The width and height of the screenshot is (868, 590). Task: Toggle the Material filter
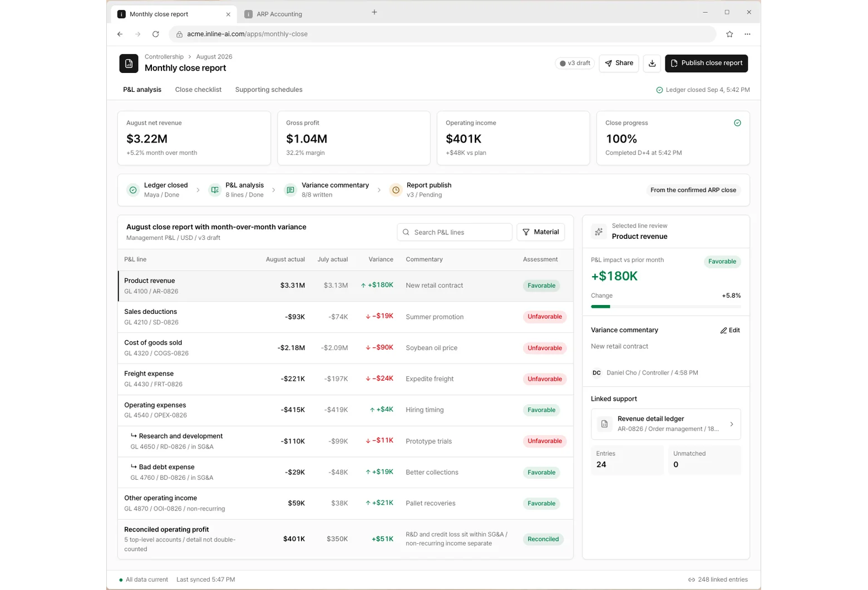pos(540,232)
